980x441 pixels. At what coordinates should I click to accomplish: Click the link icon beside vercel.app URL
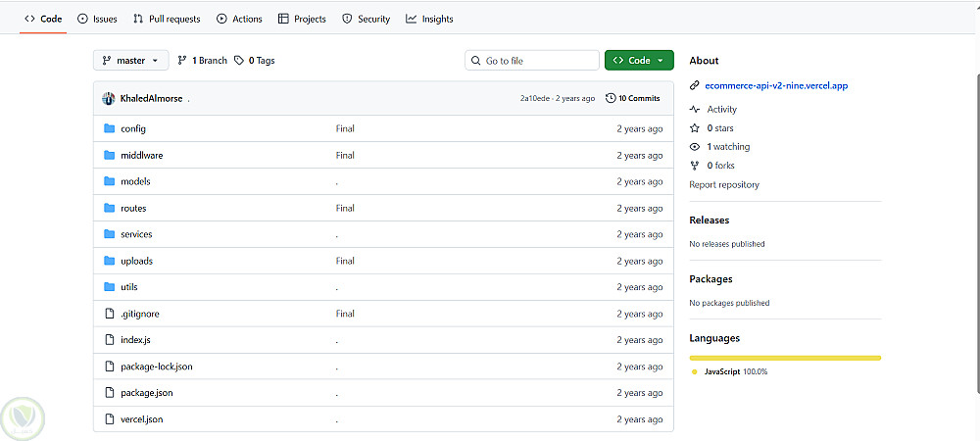pyautogui.click(x=695, y=85)
